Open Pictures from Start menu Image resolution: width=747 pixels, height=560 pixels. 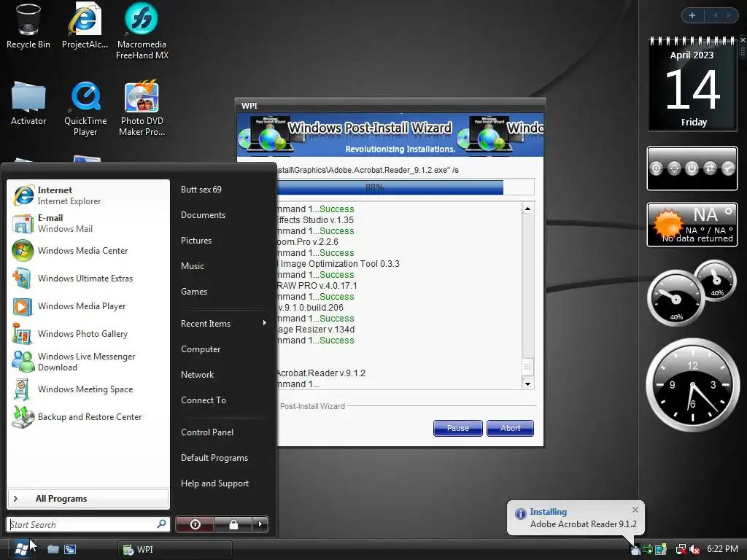point(196,241)
